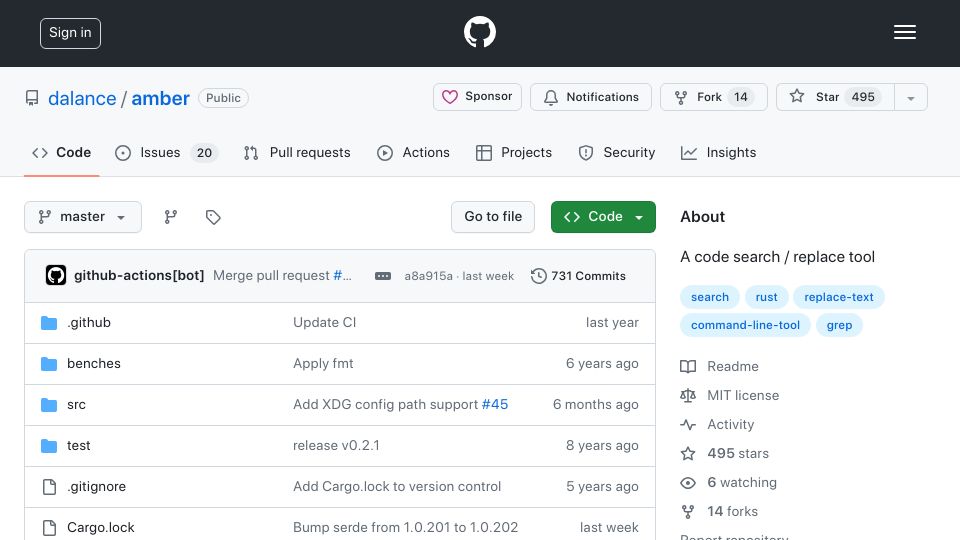Open Add Cargo.lock to version control commit
960x540 pixels.
click(397, 487)
